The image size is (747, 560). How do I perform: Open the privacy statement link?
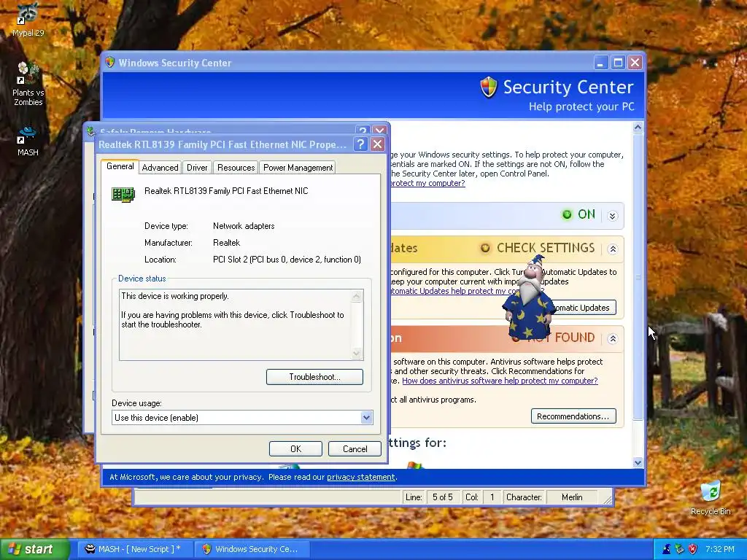click(360, 477)
